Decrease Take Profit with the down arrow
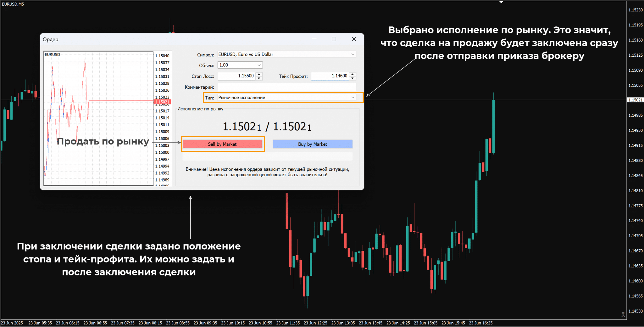The image size is (644, 327). (x=353, y=78)
